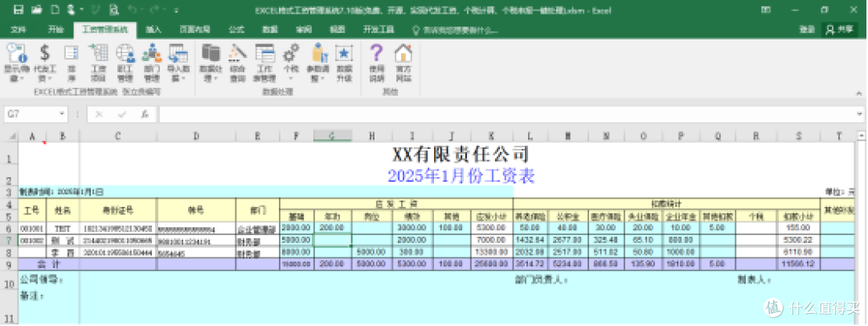Open the Name Box dropdown arrow
This screenshot has height=326, width=868.
pos(63,114)
